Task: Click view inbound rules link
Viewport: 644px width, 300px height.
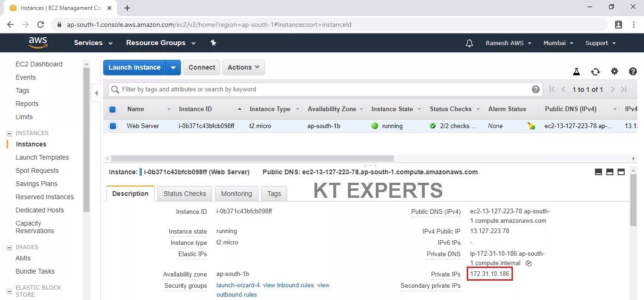Action: [x=289, y=285]
